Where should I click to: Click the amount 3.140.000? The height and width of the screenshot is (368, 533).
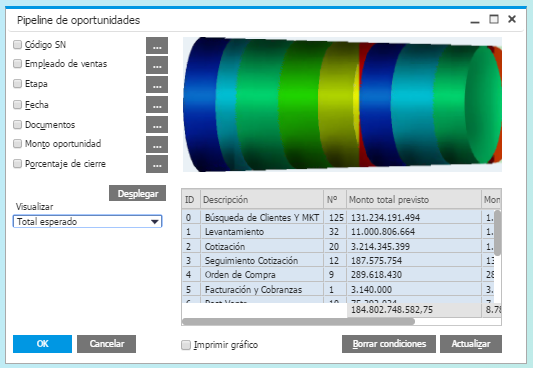pos(371,290)
